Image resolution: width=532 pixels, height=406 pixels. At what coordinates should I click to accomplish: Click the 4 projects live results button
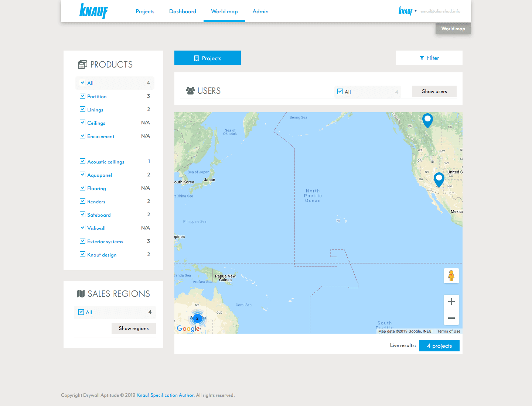click(439, 346)
